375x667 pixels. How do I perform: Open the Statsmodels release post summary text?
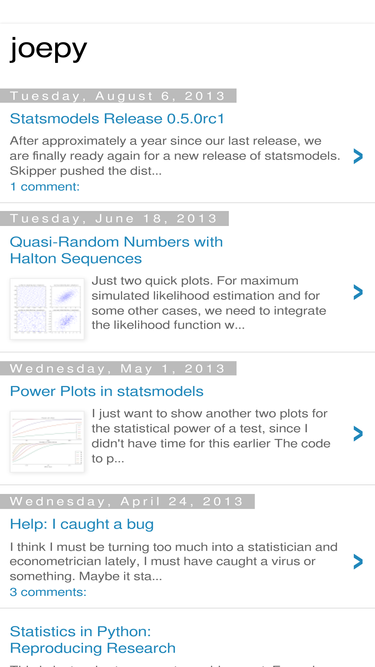[175, 156]
